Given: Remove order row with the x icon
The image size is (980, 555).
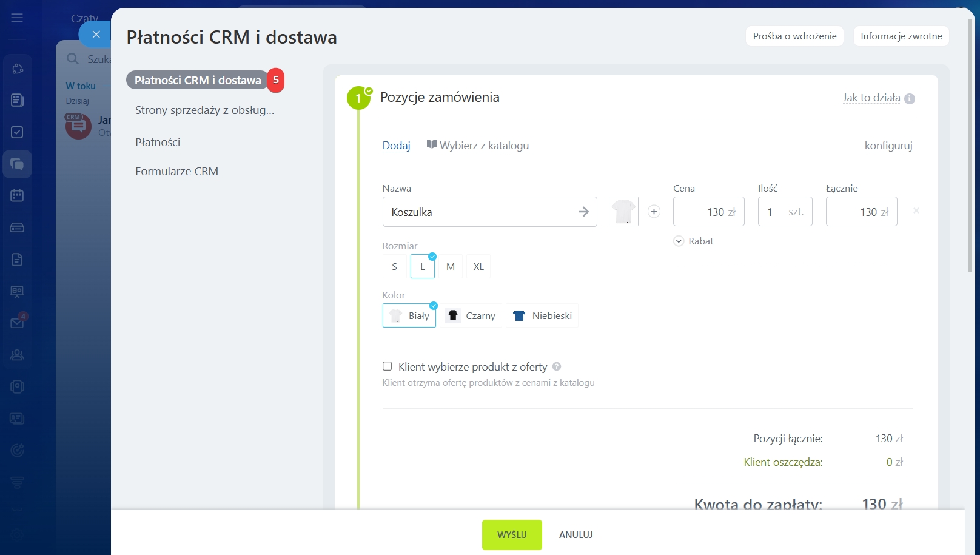Looking at the screenshot, I should [916, 210].
